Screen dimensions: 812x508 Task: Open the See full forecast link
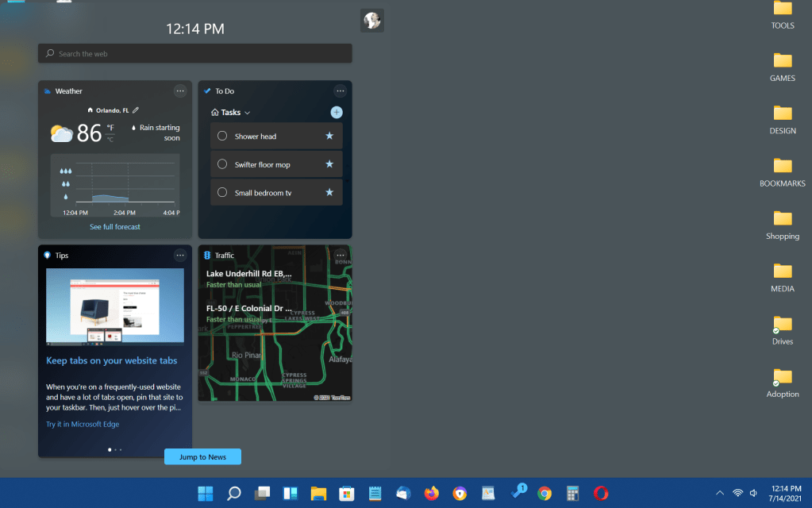[115, 227]
